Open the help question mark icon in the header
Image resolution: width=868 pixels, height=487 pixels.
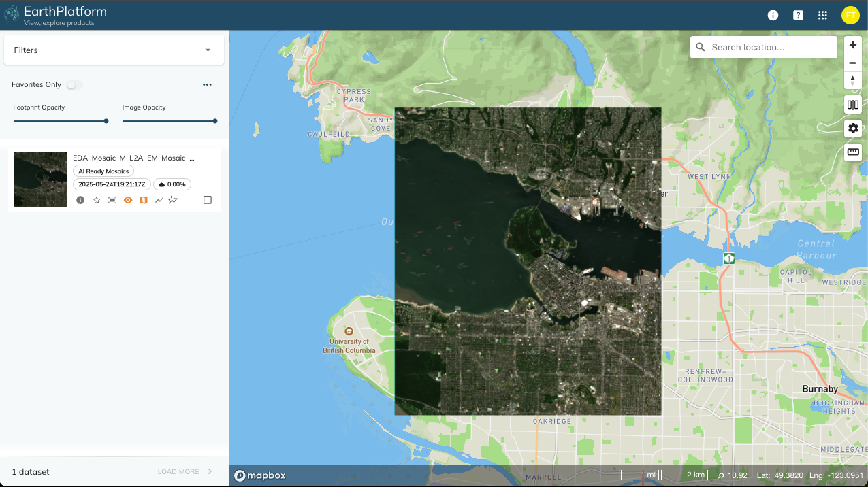[x=798, y=15]
